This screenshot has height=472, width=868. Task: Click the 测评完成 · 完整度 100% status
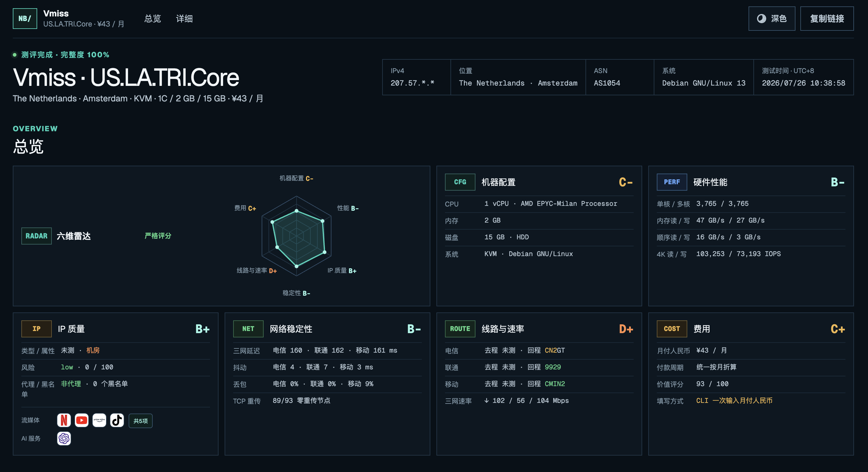65,55
